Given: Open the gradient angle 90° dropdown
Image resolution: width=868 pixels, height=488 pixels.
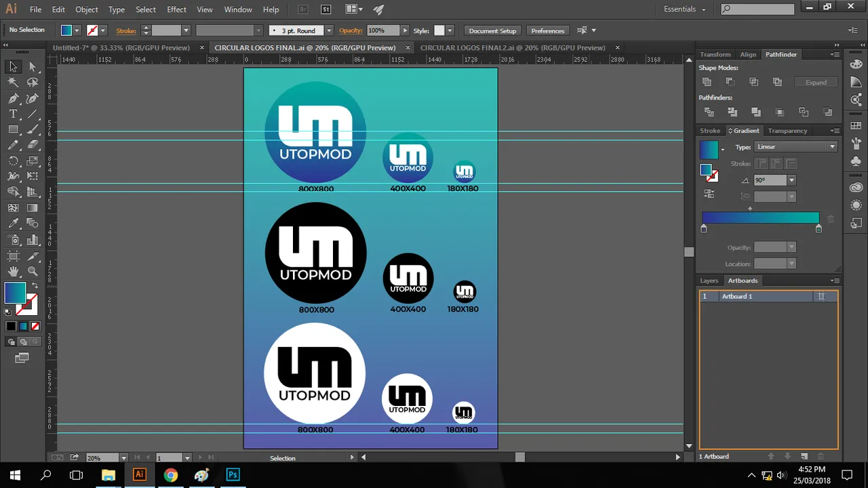Looking at the screenshot, I should point(791,180).
